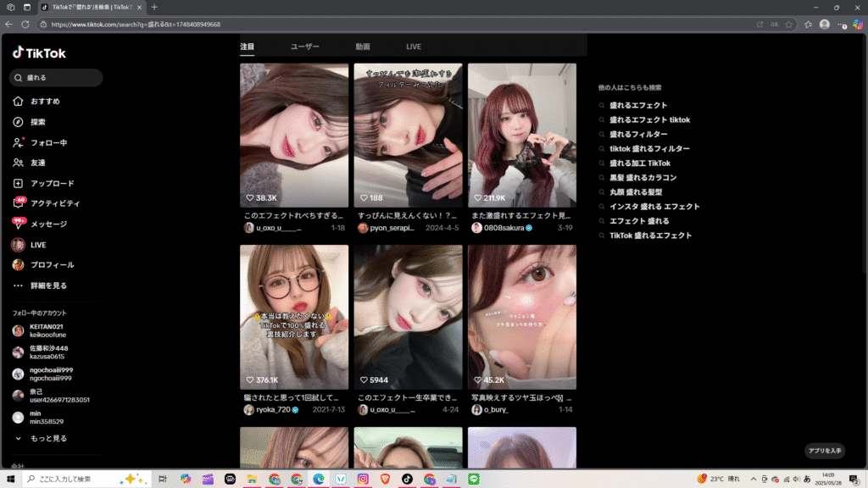Image resolution: width=868 pixels, height=488 pixels.
Task: Switch to 動画 tab
Action: point(363,47)
